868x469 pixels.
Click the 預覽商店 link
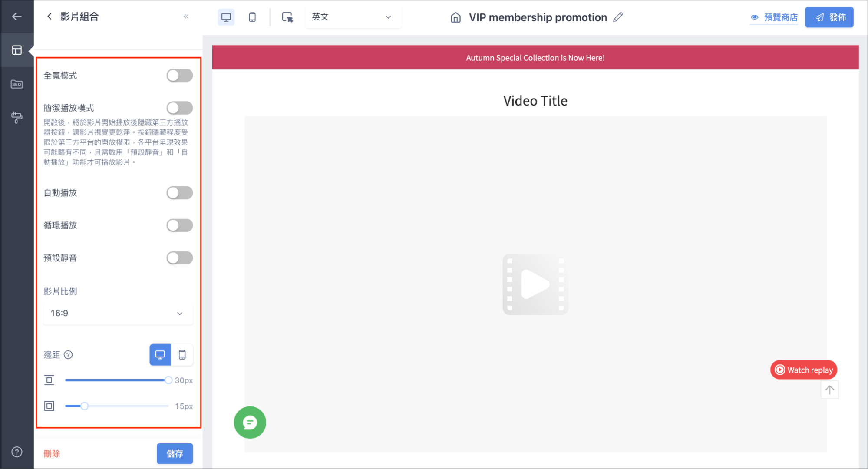774,17
